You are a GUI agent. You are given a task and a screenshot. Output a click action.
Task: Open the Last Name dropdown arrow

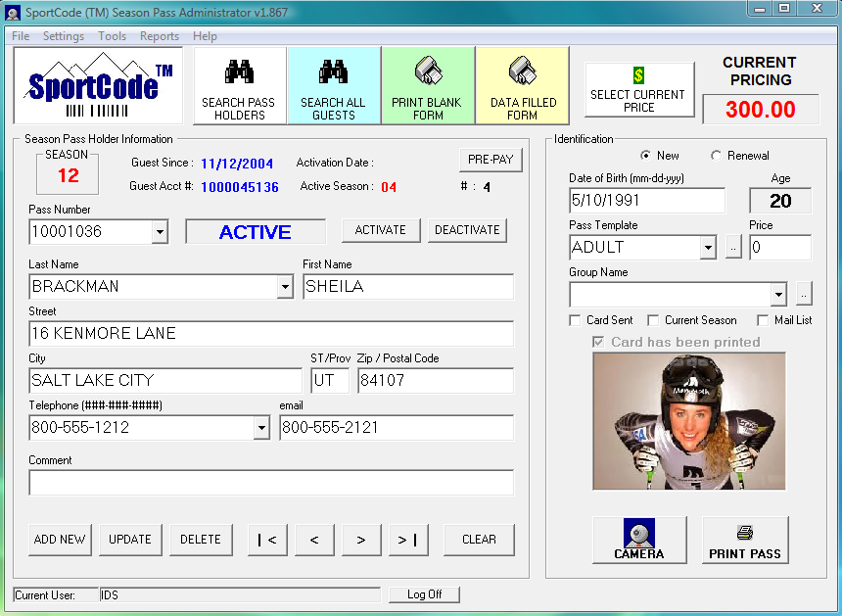point(285,287)
